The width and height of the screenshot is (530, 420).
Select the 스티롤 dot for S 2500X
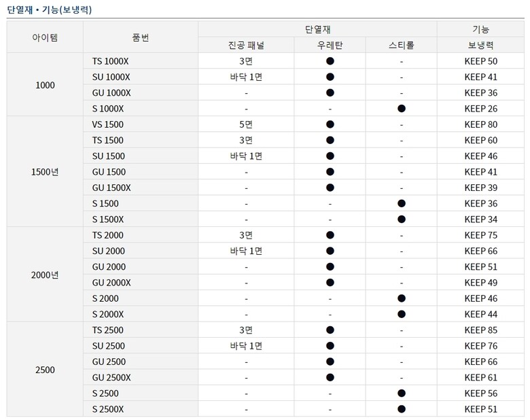coord(401,409)
